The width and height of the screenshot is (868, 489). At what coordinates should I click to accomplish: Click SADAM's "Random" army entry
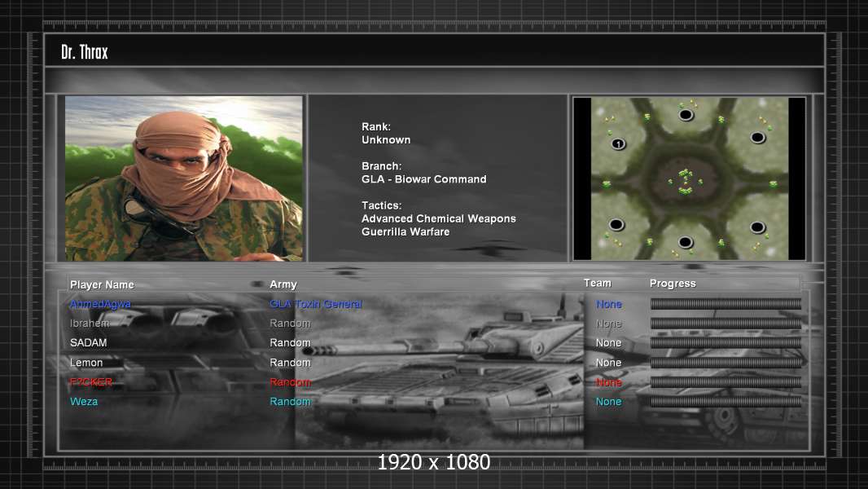pos(290,343)
